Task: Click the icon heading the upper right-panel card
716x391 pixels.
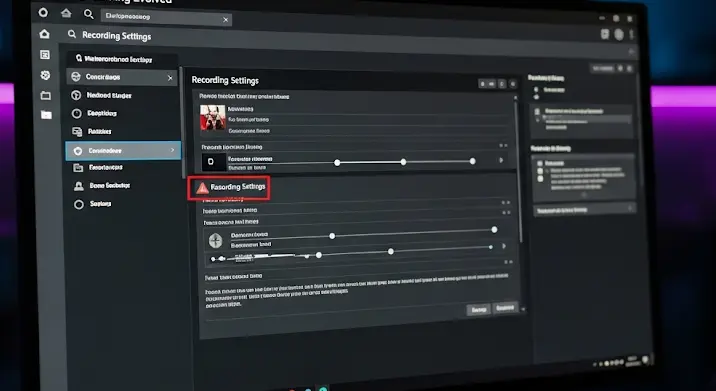Action: tap(537, 111)
